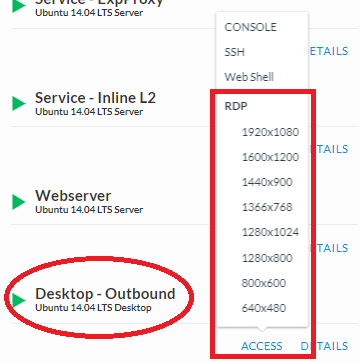Pick the 1366x768 RDP option
This screenshot has width=360, height=362.
tap(267, 207)
